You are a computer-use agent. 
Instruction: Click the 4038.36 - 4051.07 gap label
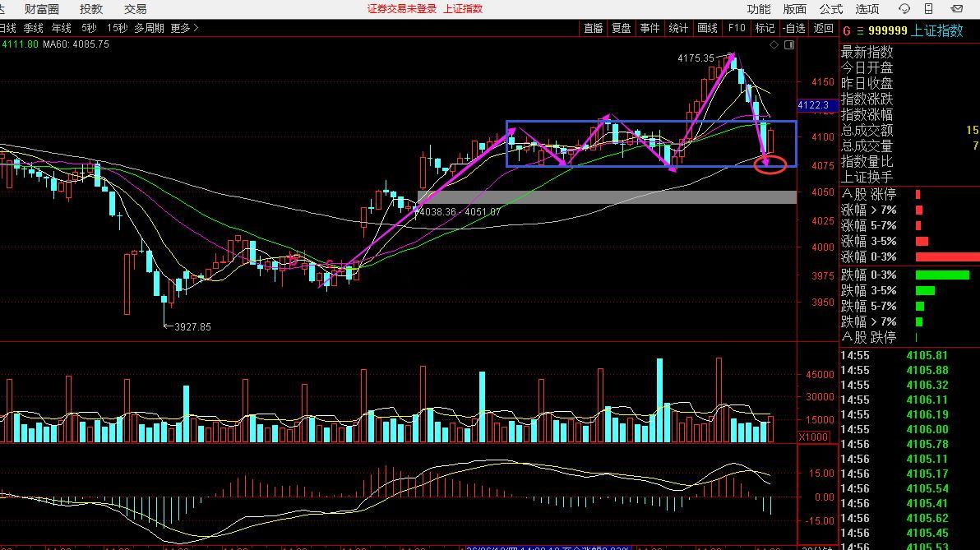[x=460, y=212]
